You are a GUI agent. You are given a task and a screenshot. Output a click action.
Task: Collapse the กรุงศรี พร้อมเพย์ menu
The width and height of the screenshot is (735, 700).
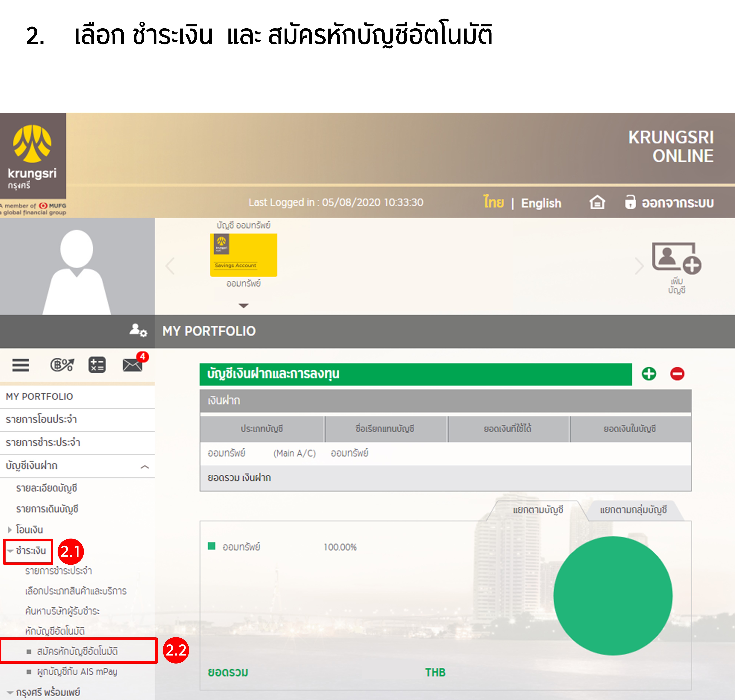tap(44, 693)
